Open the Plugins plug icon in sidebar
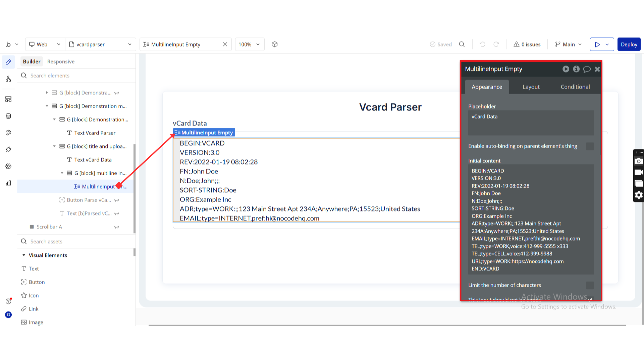Screen dimensions: 644x362 coord(8,149)
